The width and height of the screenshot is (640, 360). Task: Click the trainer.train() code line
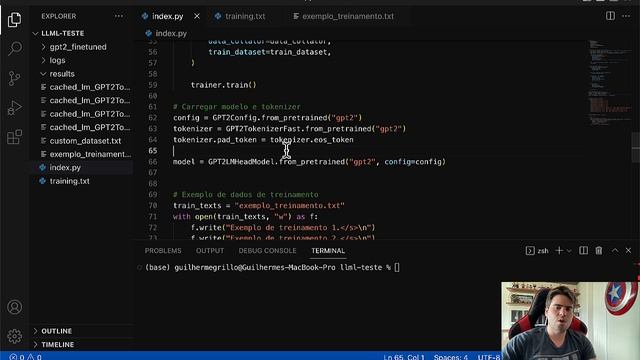(x=224, y=85)
